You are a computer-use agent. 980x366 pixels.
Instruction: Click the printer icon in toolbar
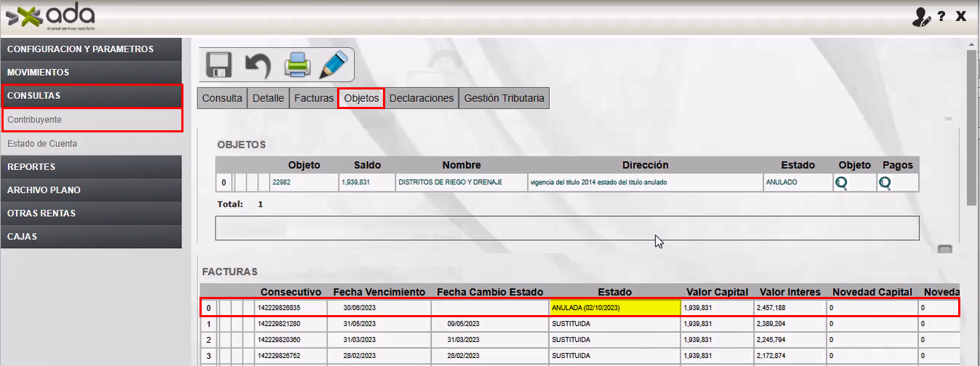point(298,65)
